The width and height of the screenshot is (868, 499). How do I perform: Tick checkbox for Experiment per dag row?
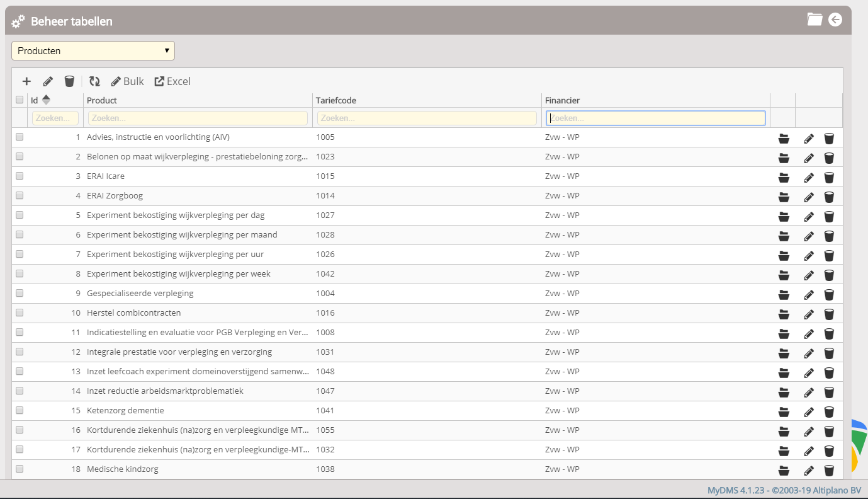pyautogui.click(x=20, y=215)
